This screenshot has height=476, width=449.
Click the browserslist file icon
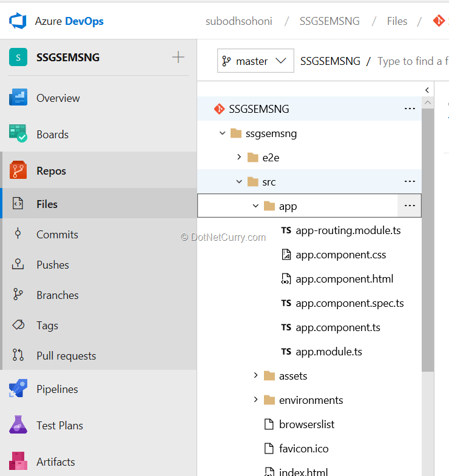(269, 424)
